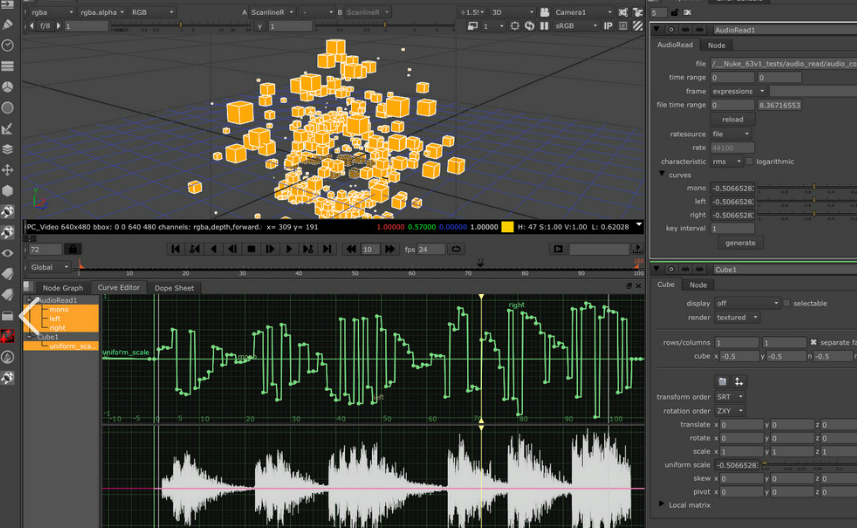Screen dimensions: 857x528
Task: Click the camera icon beside Camera1
Action: tap(545, 13)
